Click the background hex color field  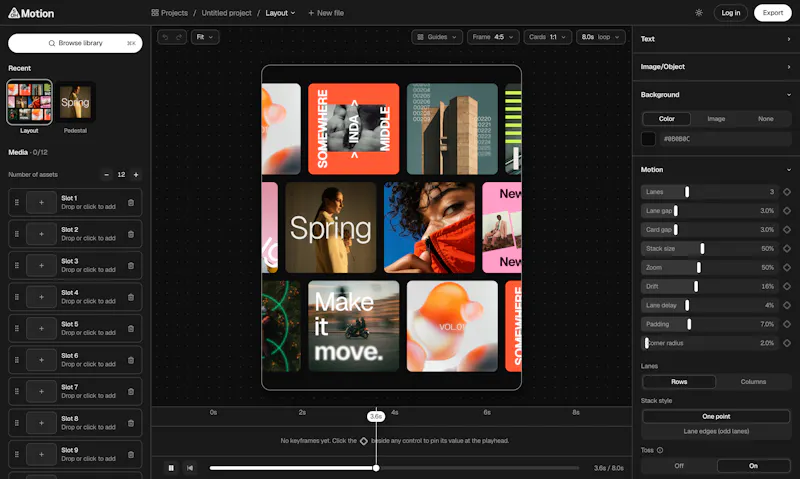[x=725, y=139]
